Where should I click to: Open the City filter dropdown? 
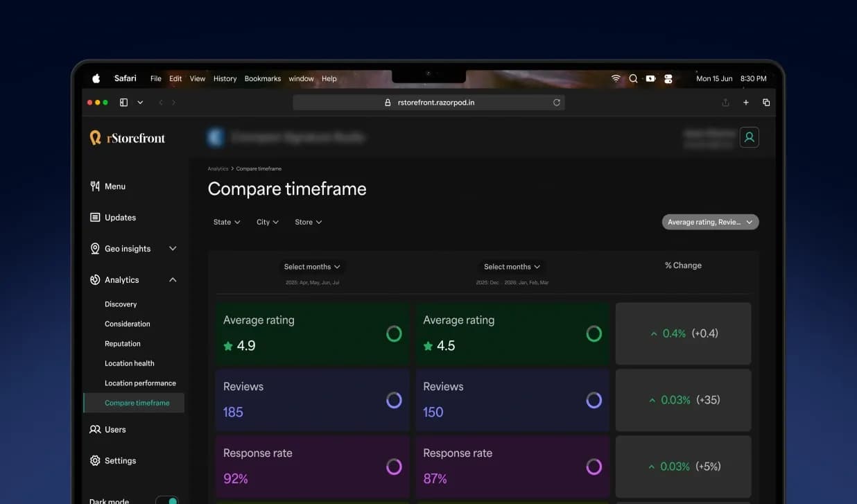tap(268, 223)
